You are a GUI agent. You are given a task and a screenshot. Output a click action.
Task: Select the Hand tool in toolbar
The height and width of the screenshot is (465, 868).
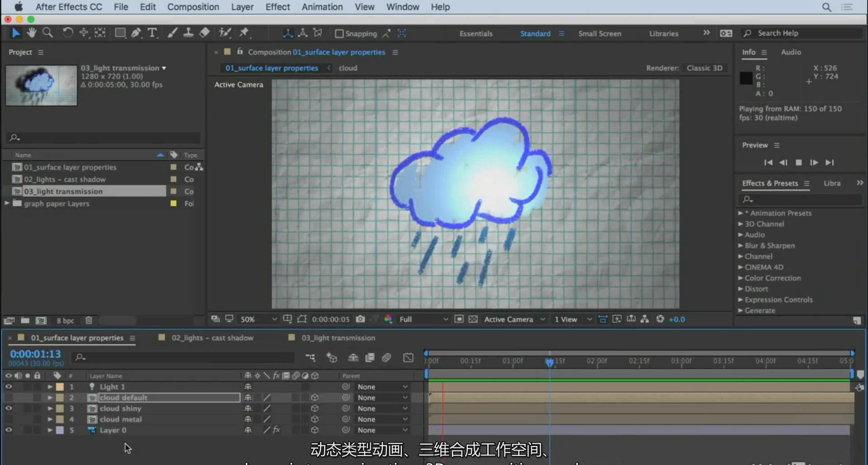(31, 33)
